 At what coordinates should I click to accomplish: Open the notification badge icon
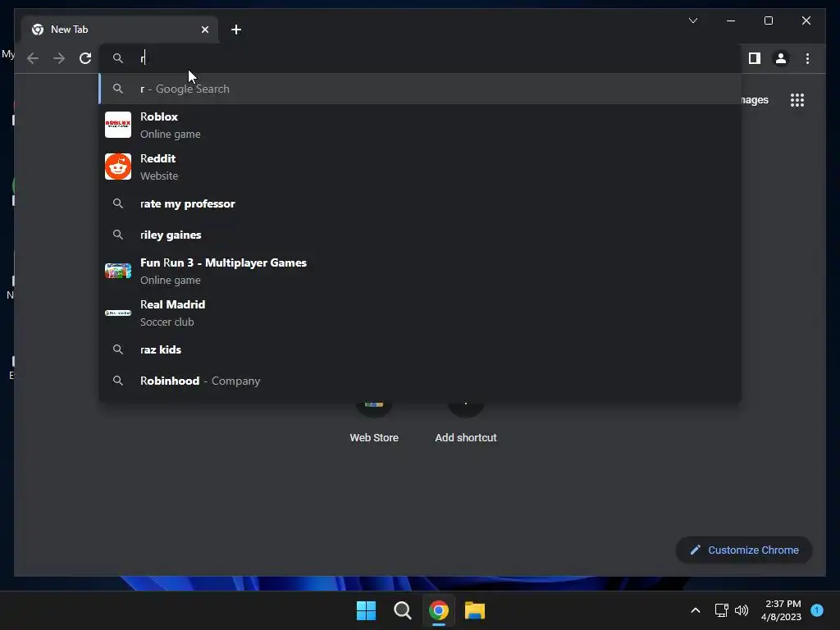pyautogui.click(x=817, y=610)
